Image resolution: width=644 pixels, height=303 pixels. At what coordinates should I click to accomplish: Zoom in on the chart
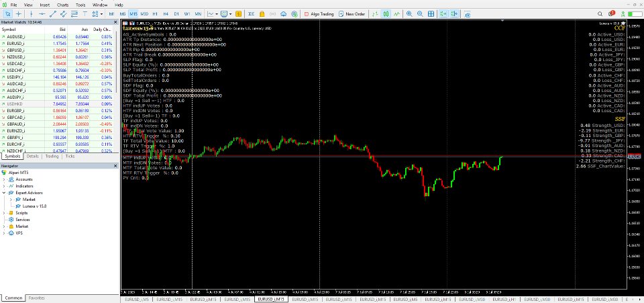tap(409, 13)
